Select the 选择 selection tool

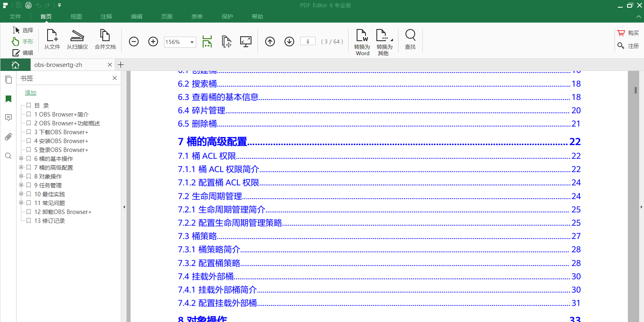(x=23, y=30)
